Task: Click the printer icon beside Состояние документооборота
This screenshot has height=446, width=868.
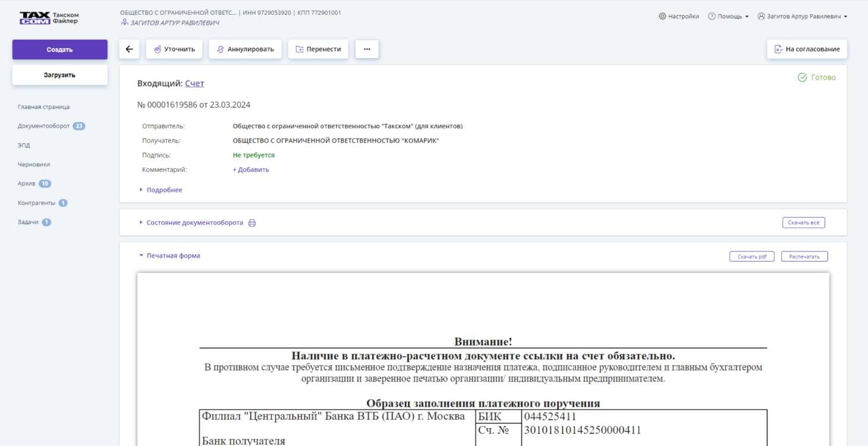Action: pos(252,223)
